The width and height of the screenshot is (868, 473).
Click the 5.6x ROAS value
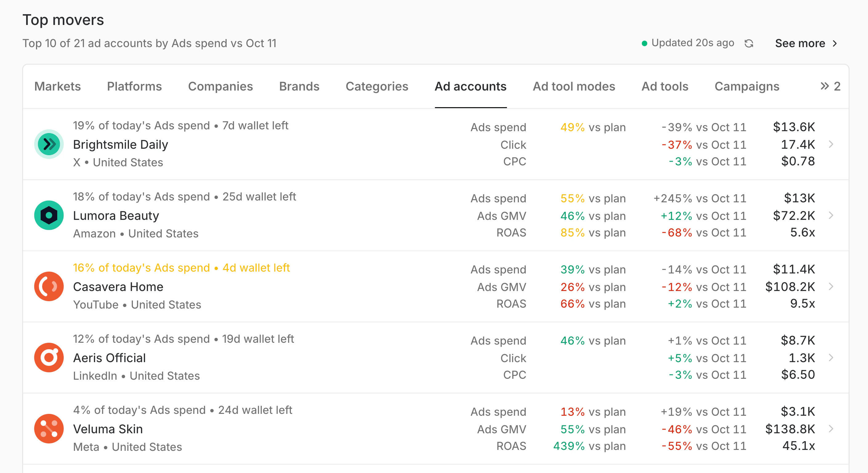click(803, 232)
